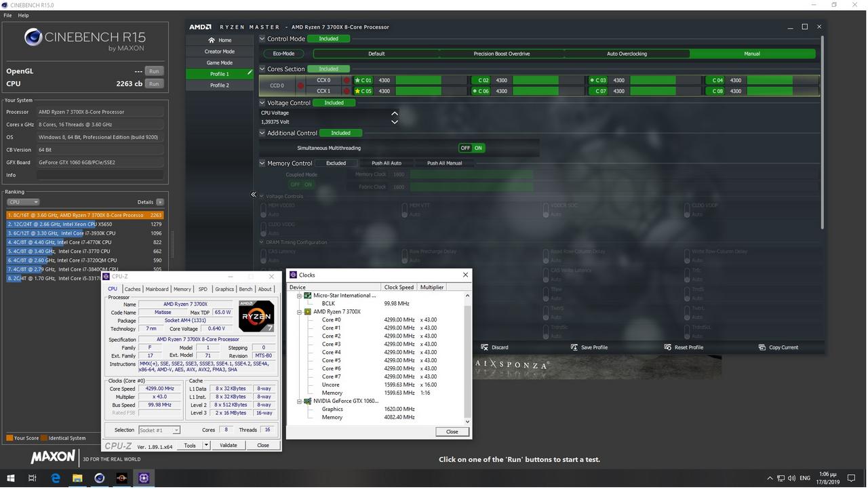Click the star icon on core C 01
This screenshot has height=489, width=868.
tap(357, 80)
